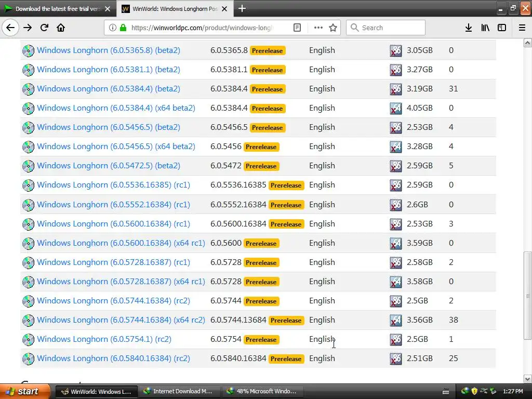Open a new browser tab

coord(242,8)
